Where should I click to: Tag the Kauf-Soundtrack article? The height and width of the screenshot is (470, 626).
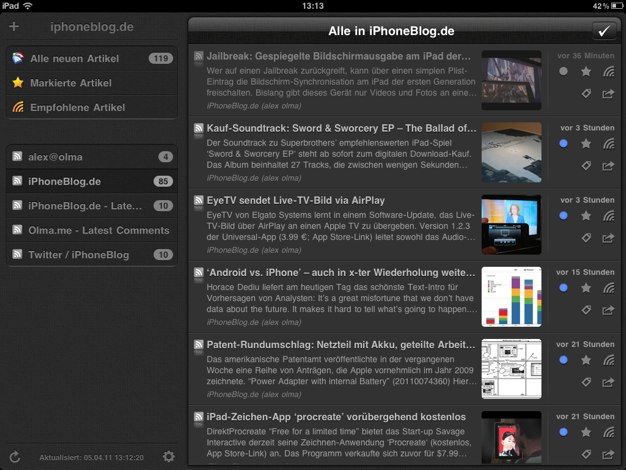click(586, 166)
